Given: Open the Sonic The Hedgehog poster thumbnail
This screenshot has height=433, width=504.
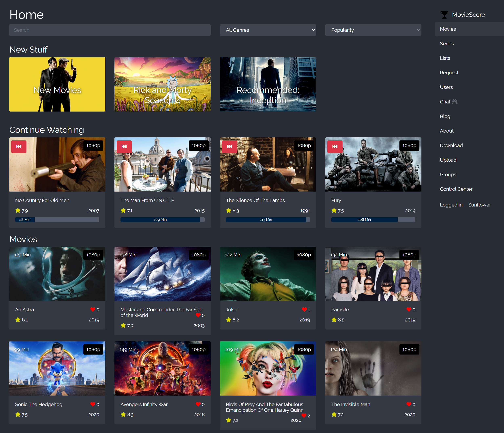Looking at the screenshot, I should coord(57,369).
